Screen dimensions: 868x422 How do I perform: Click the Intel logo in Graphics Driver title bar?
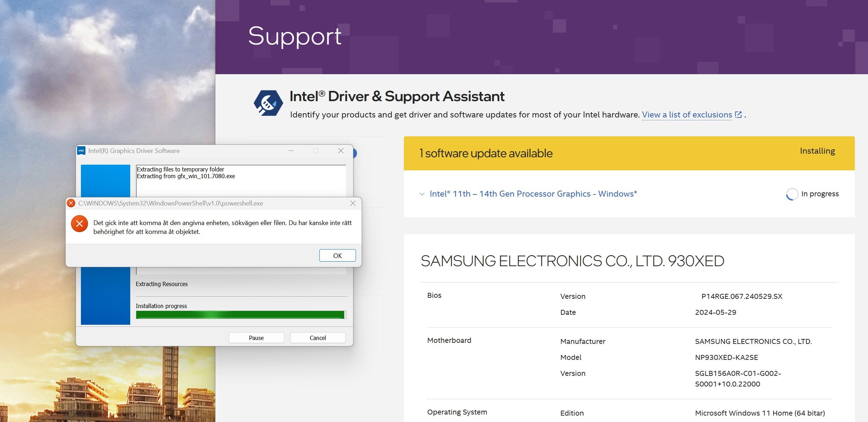coord(81,151)
